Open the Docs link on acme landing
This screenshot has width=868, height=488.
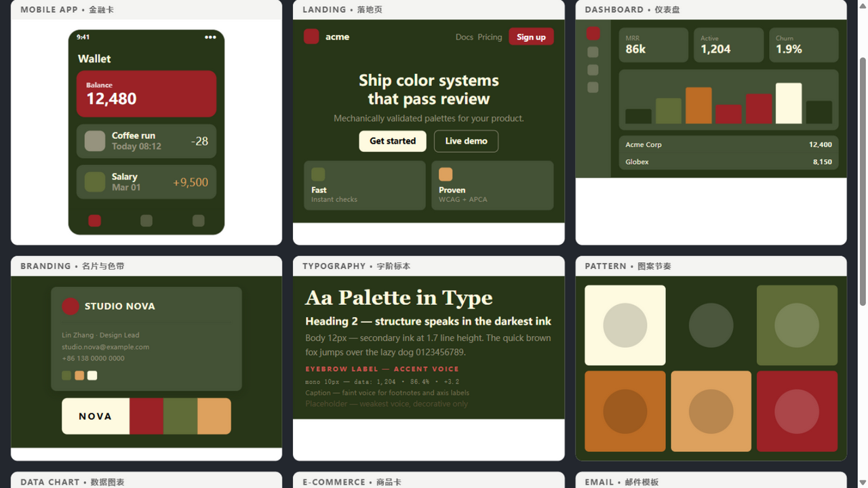(x=465, y=37)
